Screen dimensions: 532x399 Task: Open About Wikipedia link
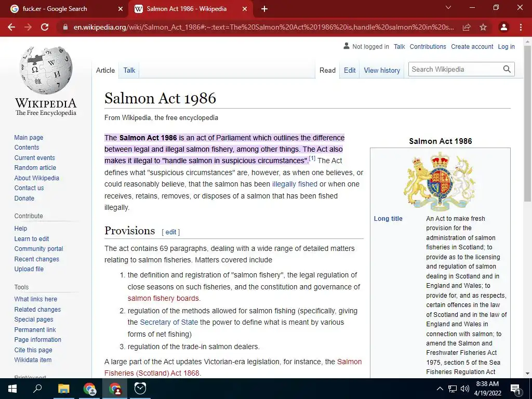tap(37, 178)
